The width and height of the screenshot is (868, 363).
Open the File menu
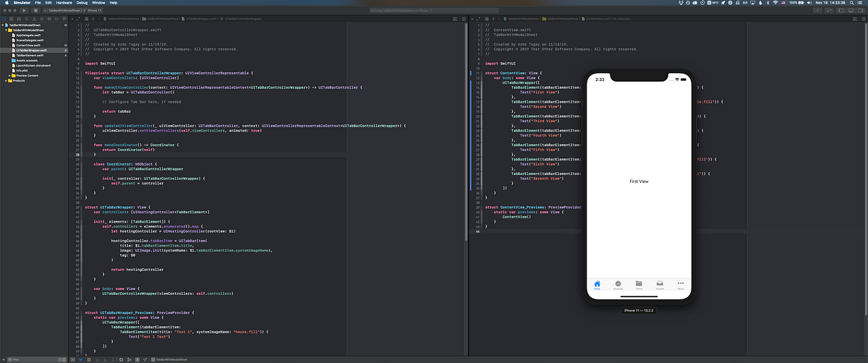(x=38, y=3)
